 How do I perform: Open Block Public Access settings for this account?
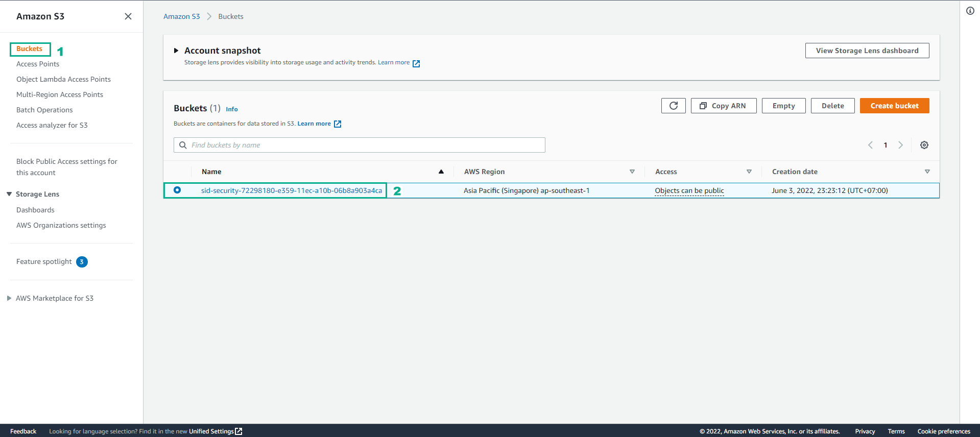67,167
